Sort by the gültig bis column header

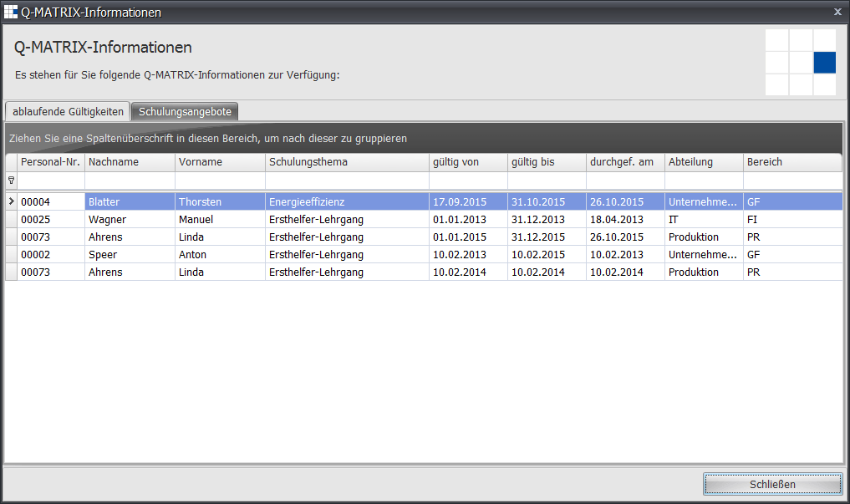click(x=547, y=162)
